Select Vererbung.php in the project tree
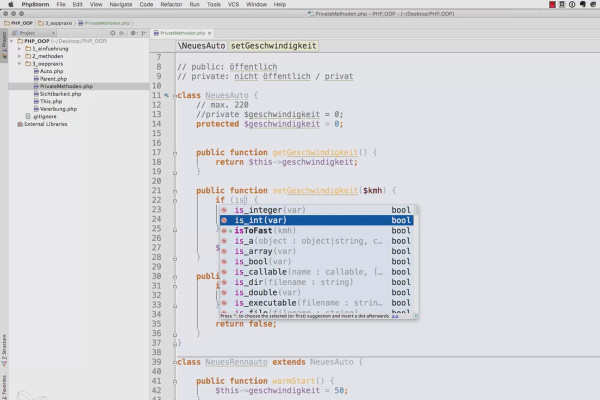This screenshot has height=400, width=600. coord(55,109)
